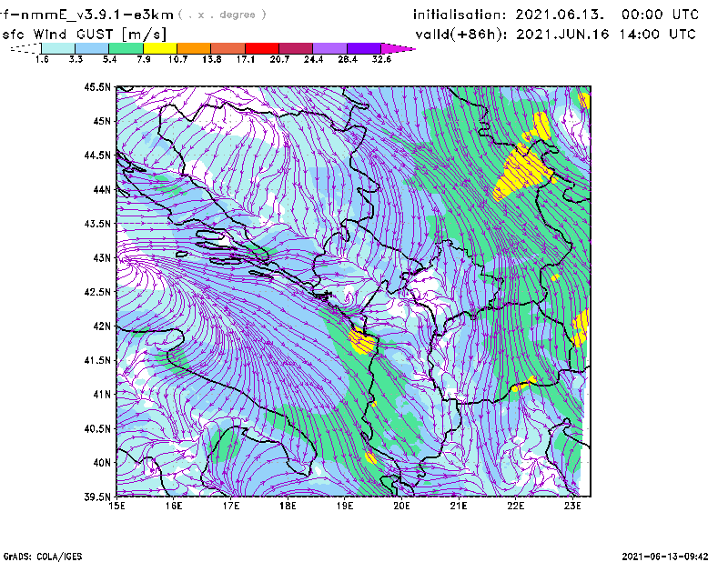728x562 pixels.
Task: Click the valid time '14:00 UTC'
Action: (x=658, y=35)
